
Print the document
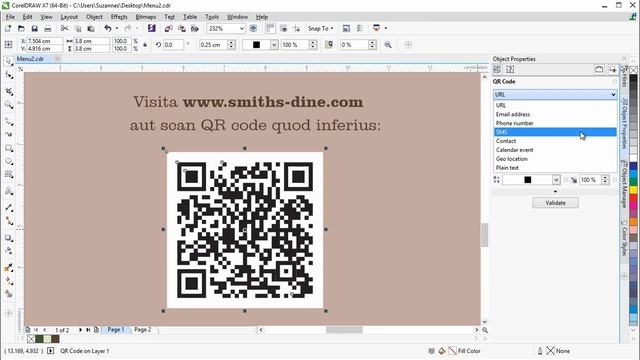[48, 29]
